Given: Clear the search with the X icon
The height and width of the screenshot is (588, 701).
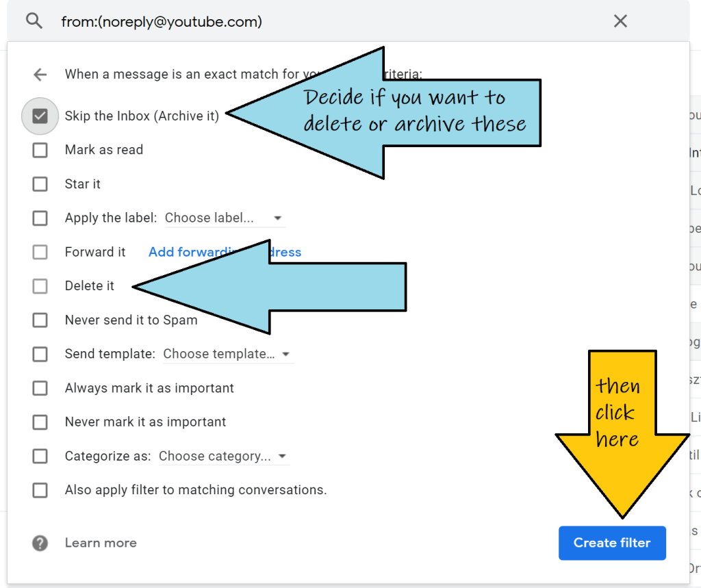Looking at the screenshot, I should (x=620, y=21).
